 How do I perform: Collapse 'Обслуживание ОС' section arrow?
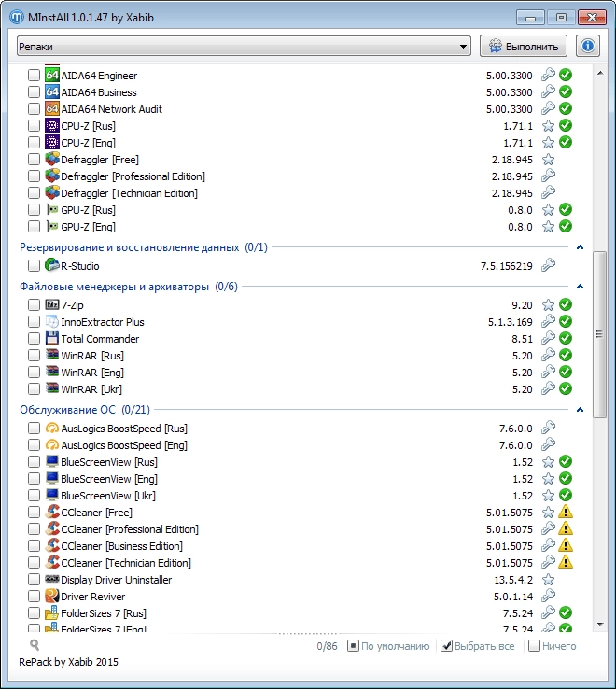580,410
